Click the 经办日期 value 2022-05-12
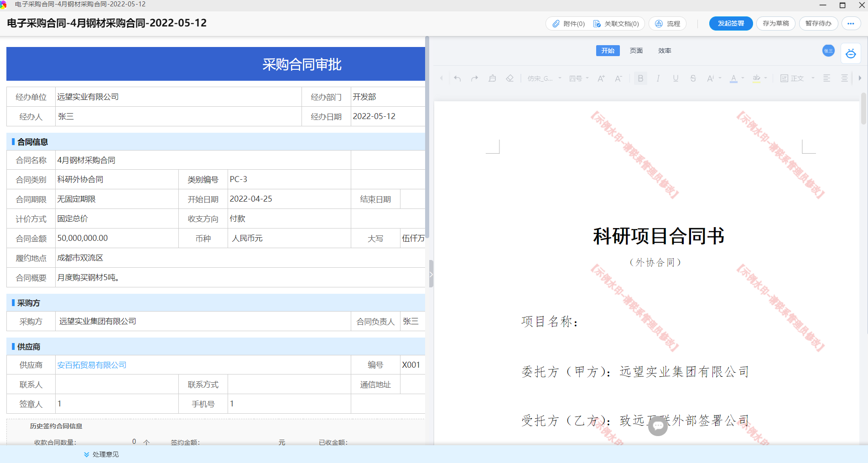This screenshot has width=868, height=463. (374, 116)
